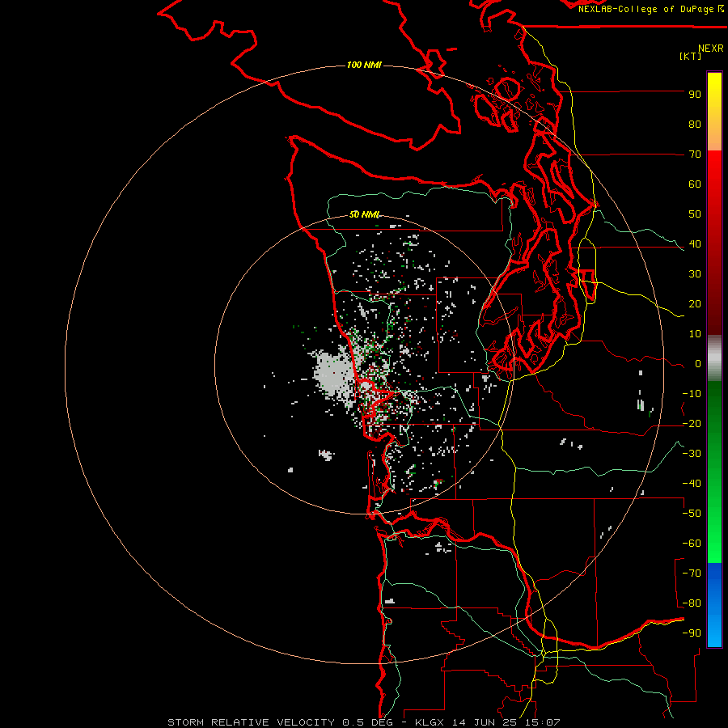Select the positive 70 knot scale label
728x728 pixels.
click(x=695, y=154)
